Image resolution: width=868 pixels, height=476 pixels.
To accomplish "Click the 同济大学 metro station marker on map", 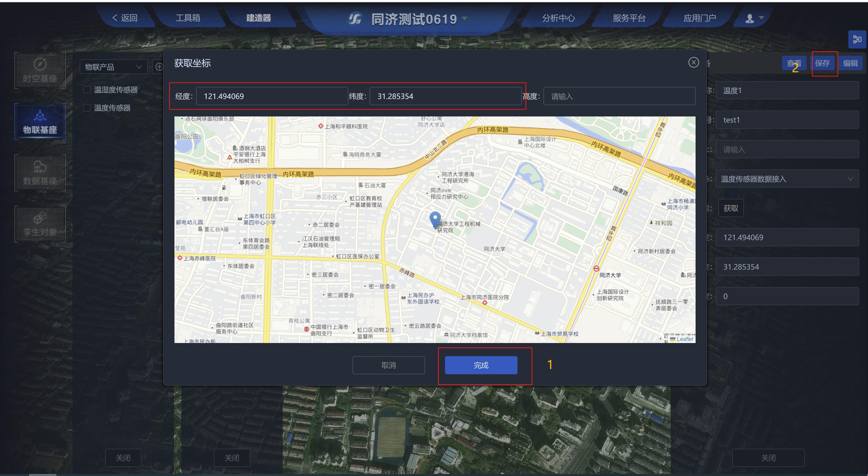I will 596,268.
